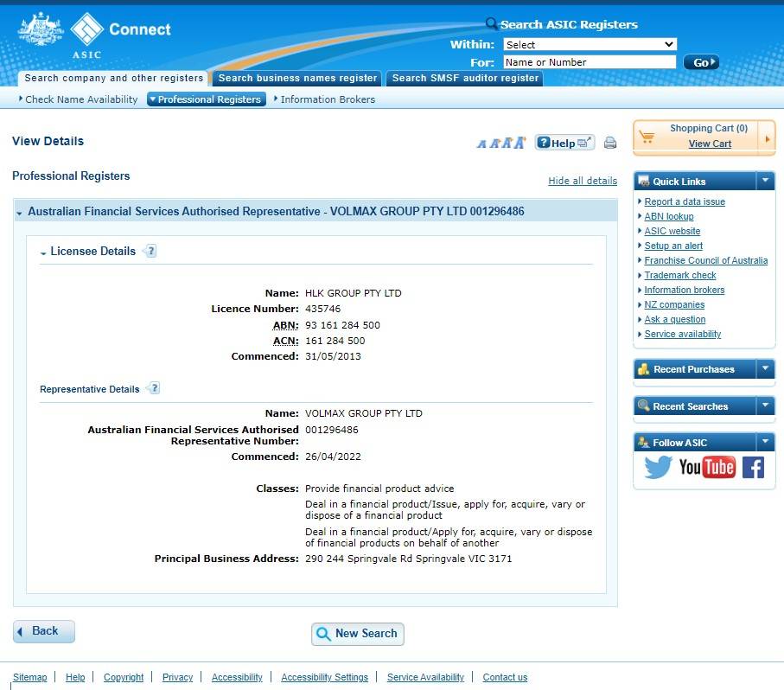Screen dimensions: 784x690
Task: Click the printer icon
Action: click(610, 144)
